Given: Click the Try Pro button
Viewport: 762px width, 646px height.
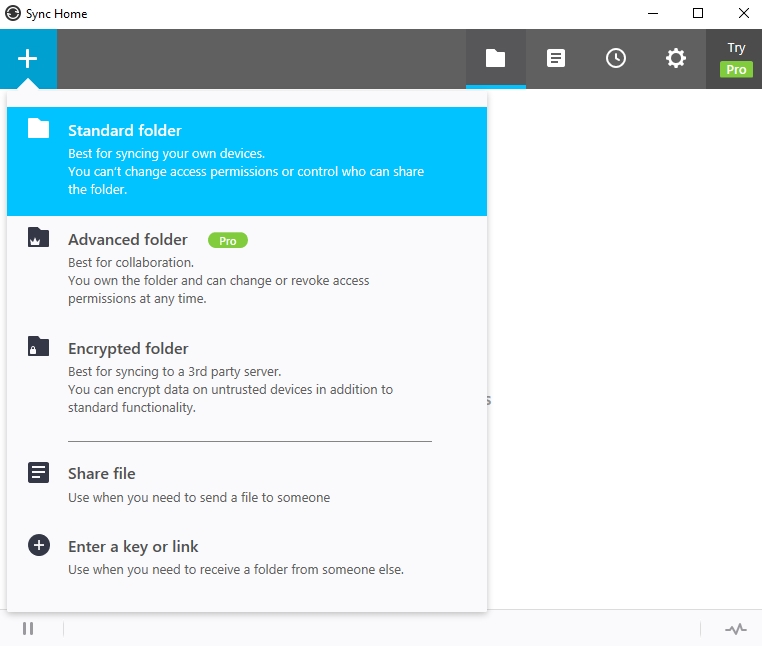Looking at the screenshot, I should [736, 59].
